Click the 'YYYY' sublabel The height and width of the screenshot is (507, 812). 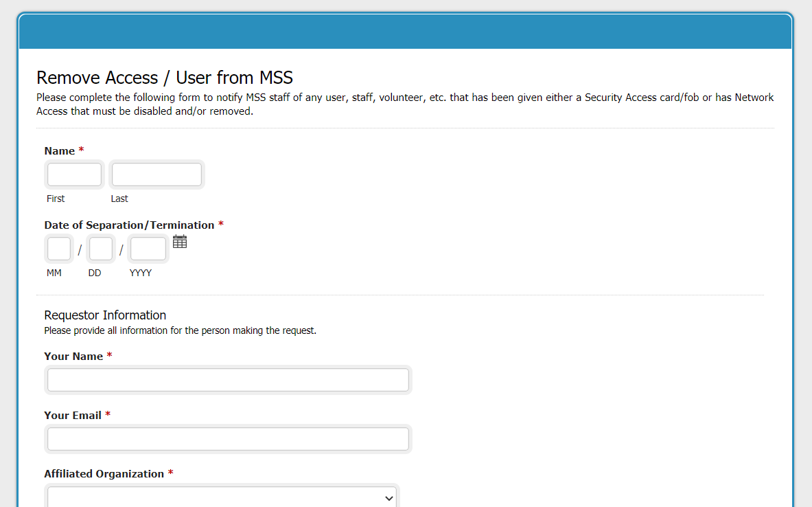click(x=140, y=273)
